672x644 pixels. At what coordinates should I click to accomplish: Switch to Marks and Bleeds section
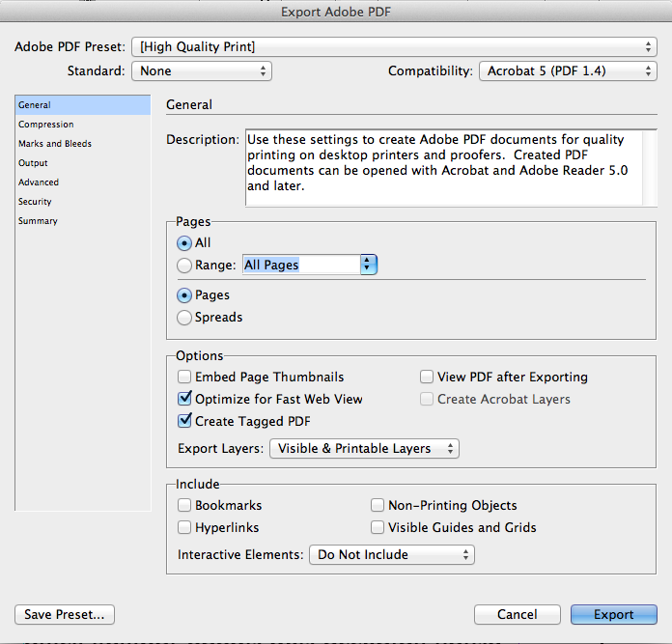[54, 144]
